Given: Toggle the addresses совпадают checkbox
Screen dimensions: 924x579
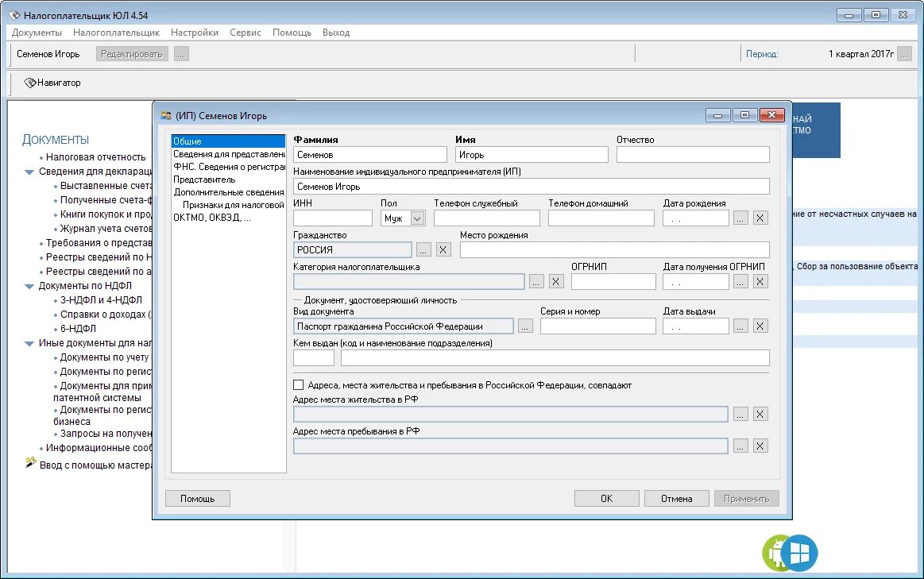Looking at the screenshot, I should click(298, 384).
